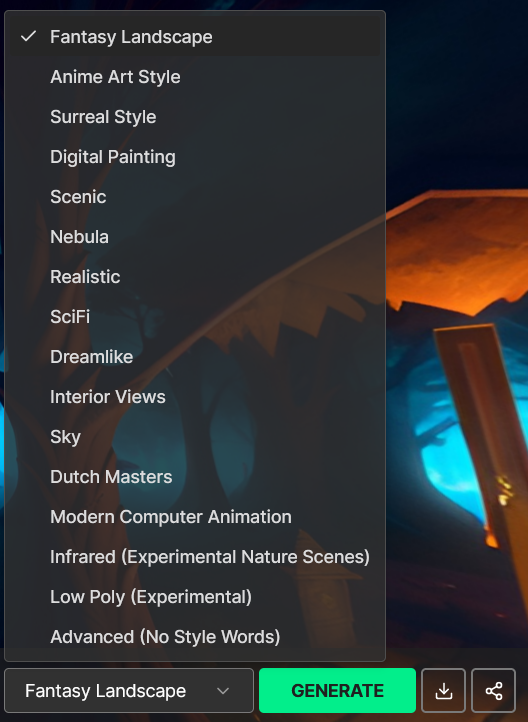Select Anime Art Style option
The height and width of the screenshot is (722, 528).
195,76
